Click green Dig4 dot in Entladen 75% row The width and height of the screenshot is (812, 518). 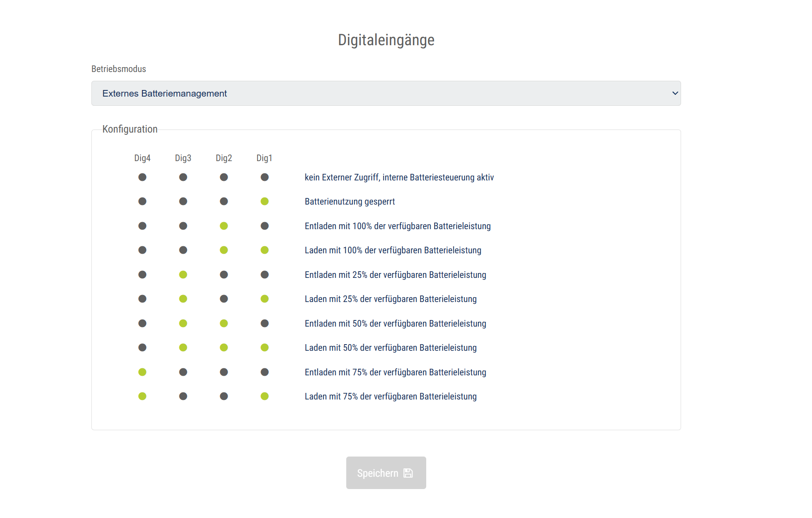click(x=142, y=372)
